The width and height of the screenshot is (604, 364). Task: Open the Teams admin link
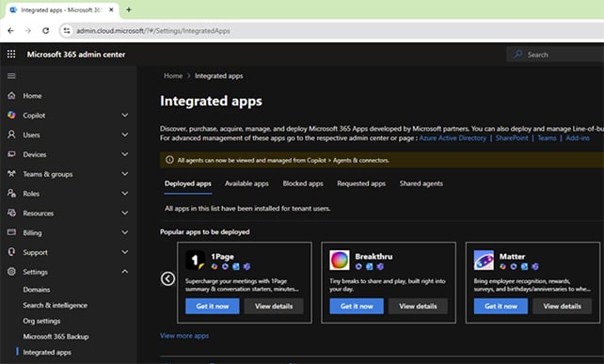pyautogui.click(x=547, y=138)
